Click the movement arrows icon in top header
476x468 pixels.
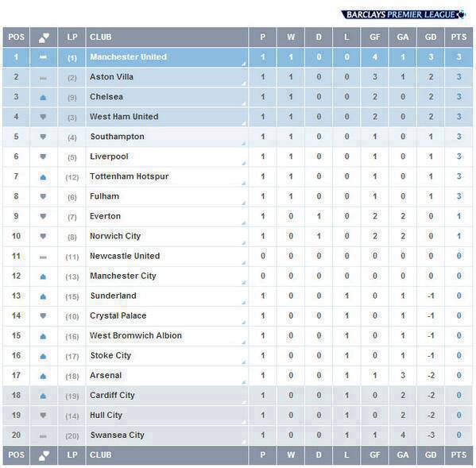(44, 37)
